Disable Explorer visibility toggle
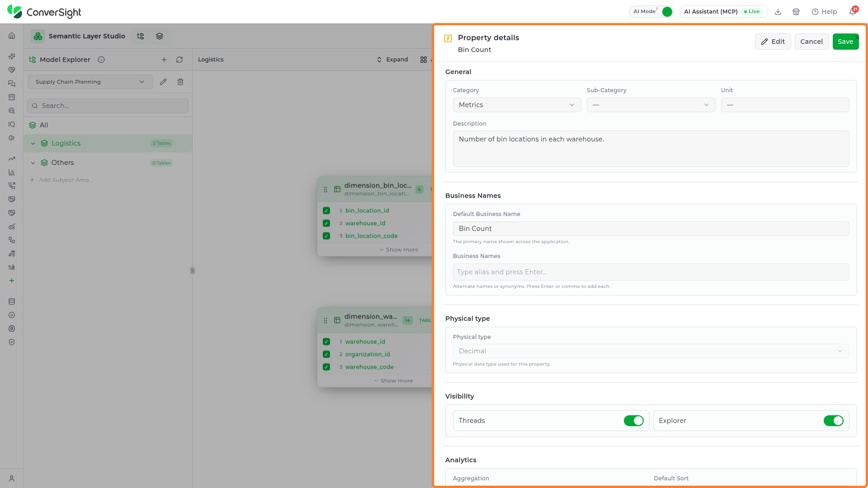Viewport: 868px width, 488px height. click(833, 421)
